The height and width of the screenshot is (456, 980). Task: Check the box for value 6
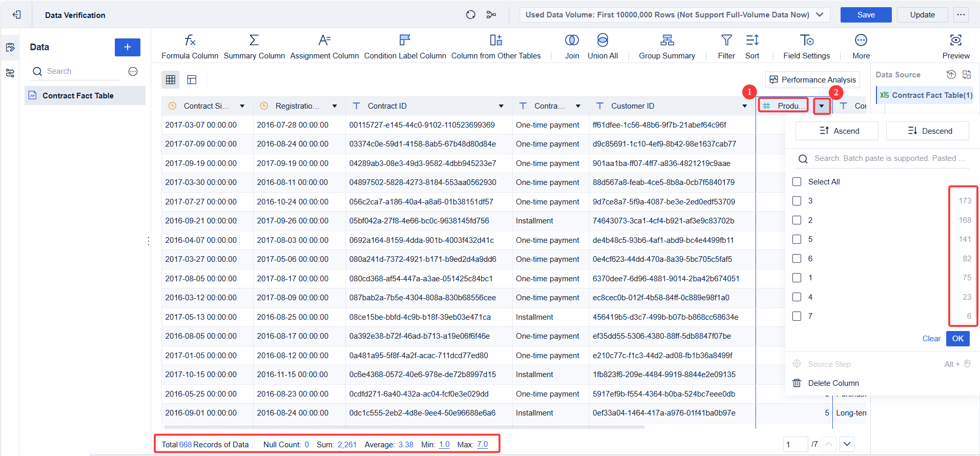coord(797,259)
